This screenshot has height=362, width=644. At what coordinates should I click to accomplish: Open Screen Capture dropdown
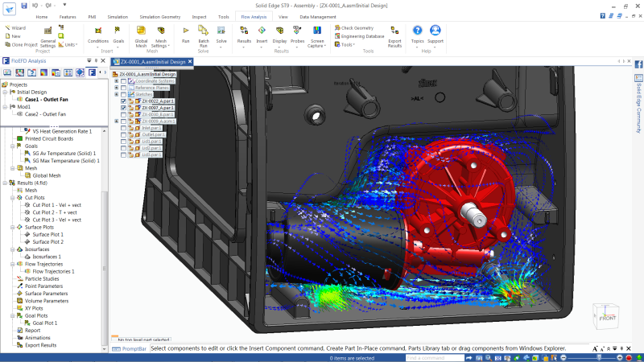pos(316,37)
